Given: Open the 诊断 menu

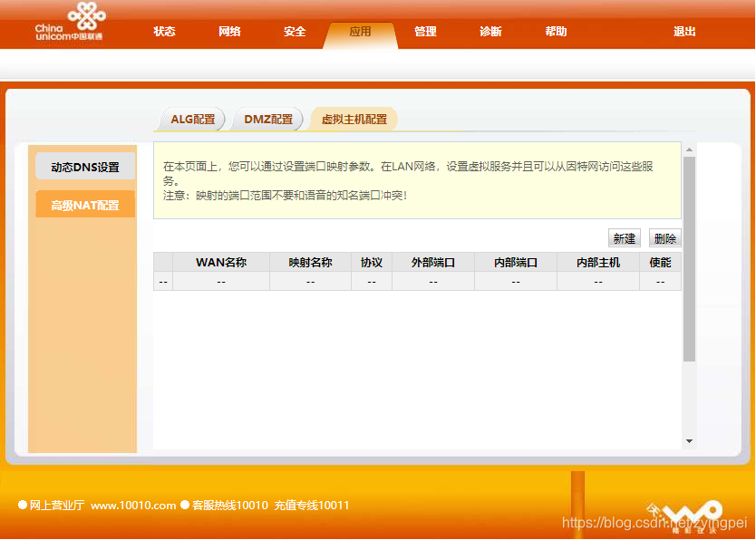Looking at the screenshot, I should (490, 32).
